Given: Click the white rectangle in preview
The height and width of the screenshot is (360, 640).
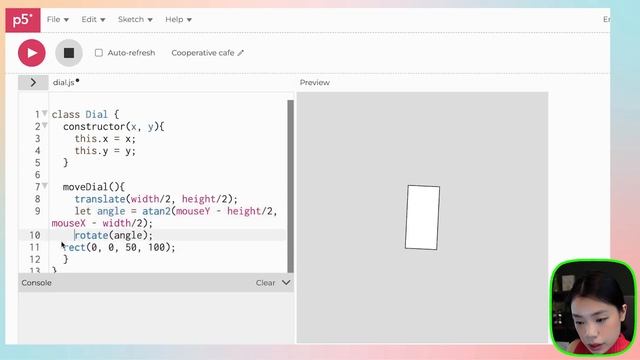Looking at the screenshot, I should (x=422, y=217).
